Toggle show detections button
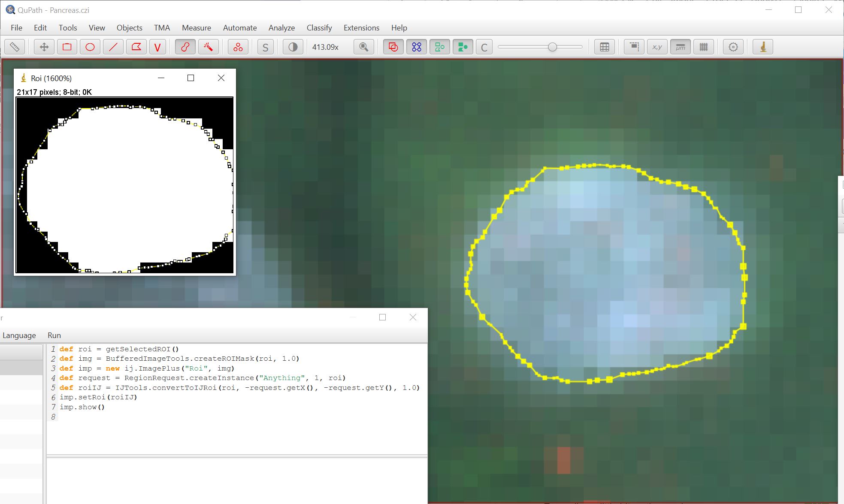 (440, 47)
